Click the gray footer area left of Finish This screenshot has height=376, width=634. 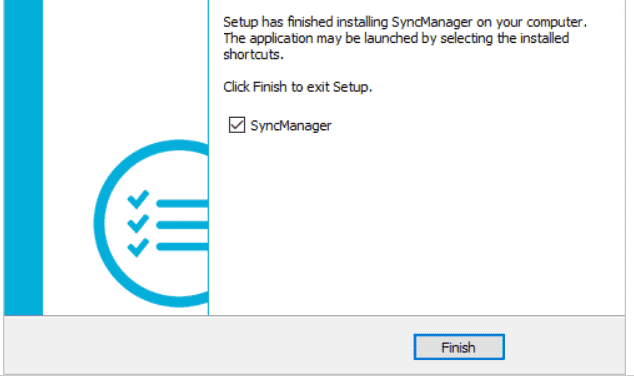click(208, 346)
